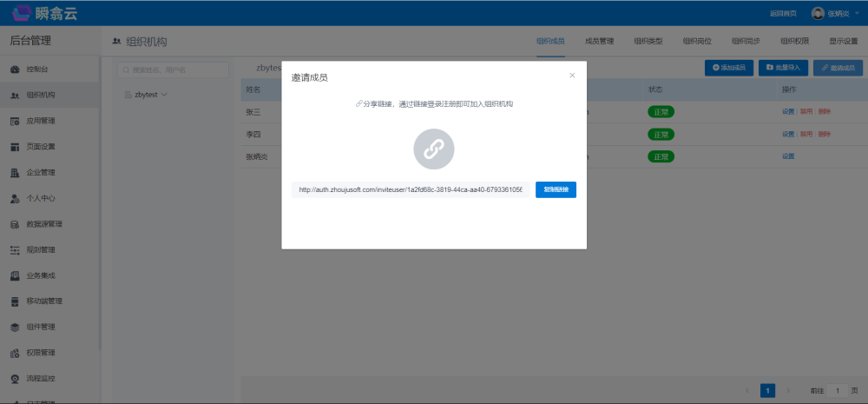Open 控制台 dashboard icon in sidebar
The image size is (868, 404).
coord(15,70)
